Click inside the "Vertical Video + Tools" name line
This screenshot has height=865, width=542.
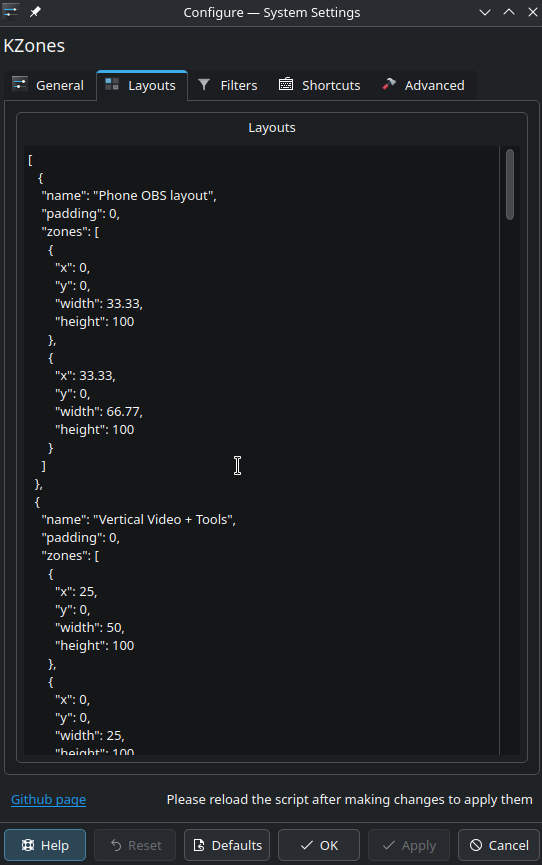139,520
